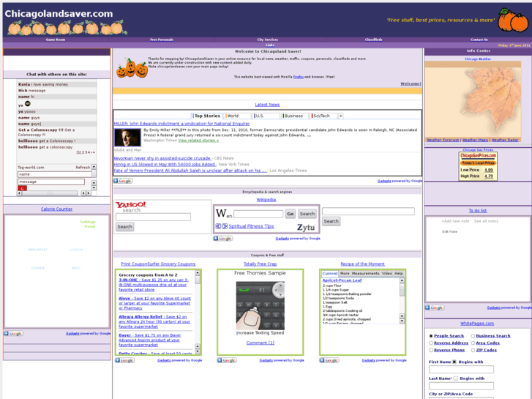Image resolution: width=532 pixels, height=399 pixels.
Task: Check Last Name Begins with checkbox
Action: point(455,379)
